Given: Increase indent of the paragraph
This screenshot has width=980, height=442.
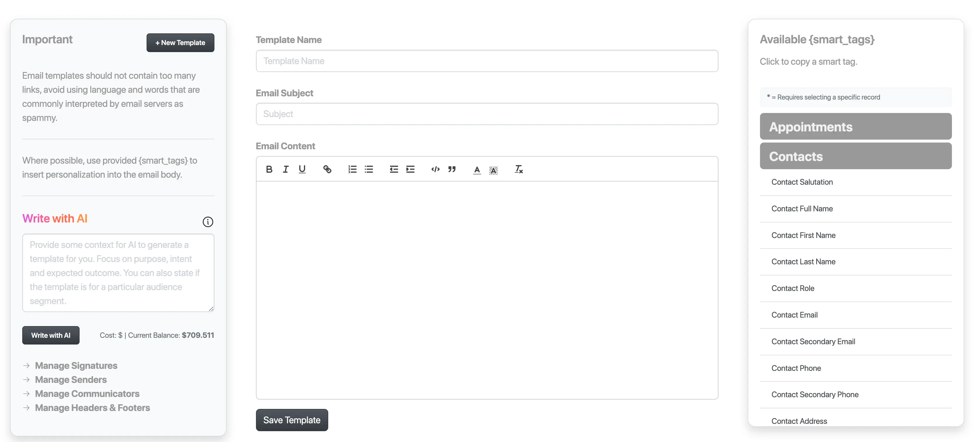Looking at the screenshot, I should (x=410, y=169).
